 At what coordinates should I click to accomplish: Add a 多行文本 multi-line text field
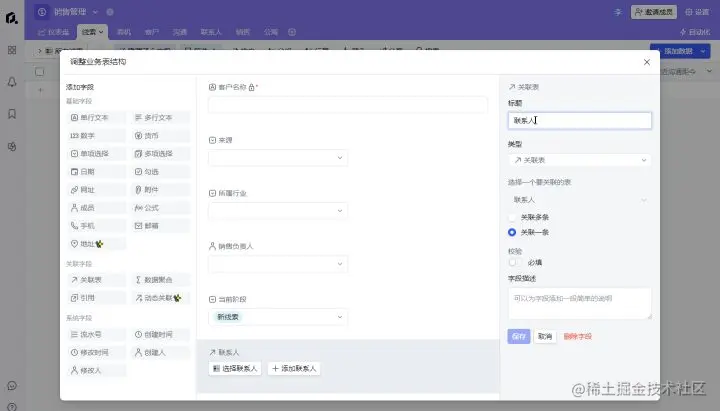tap(160, 118)
